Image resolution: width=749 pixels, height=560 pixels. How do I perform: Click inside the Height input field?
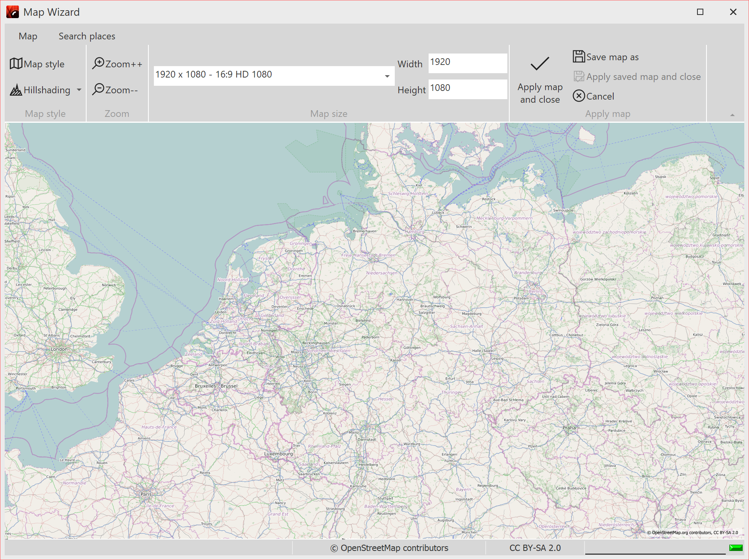(468, 88)
